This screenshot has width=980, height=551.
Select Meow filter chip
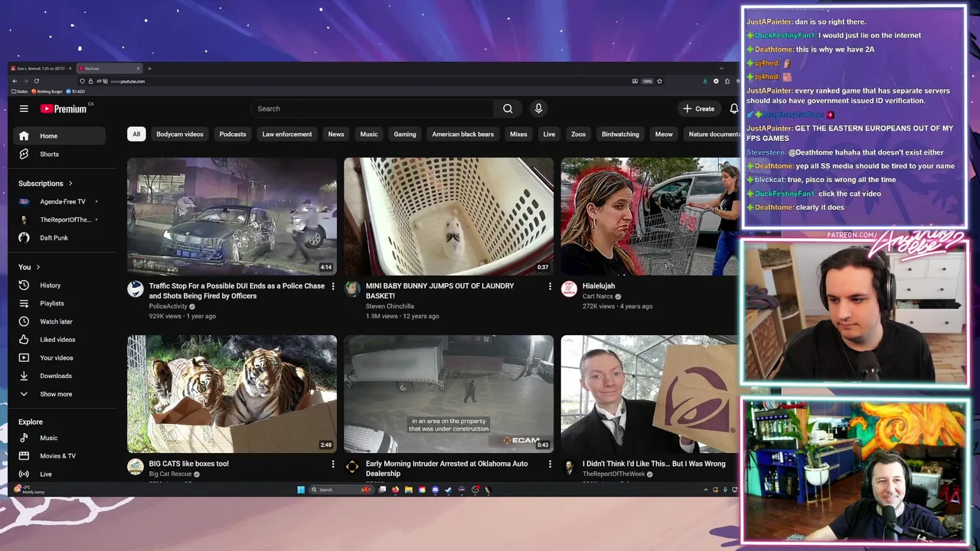(x=664, y=134)
